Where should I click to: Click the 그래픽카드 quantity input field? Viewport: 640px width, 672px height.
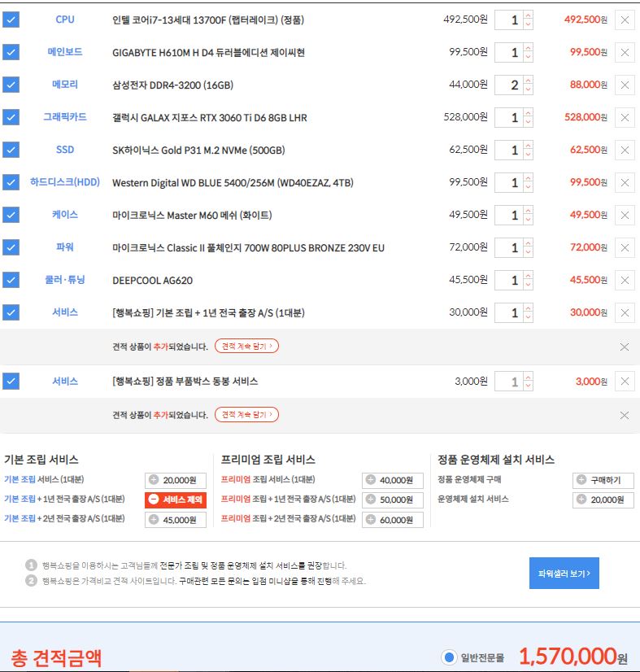click(509, 117)
